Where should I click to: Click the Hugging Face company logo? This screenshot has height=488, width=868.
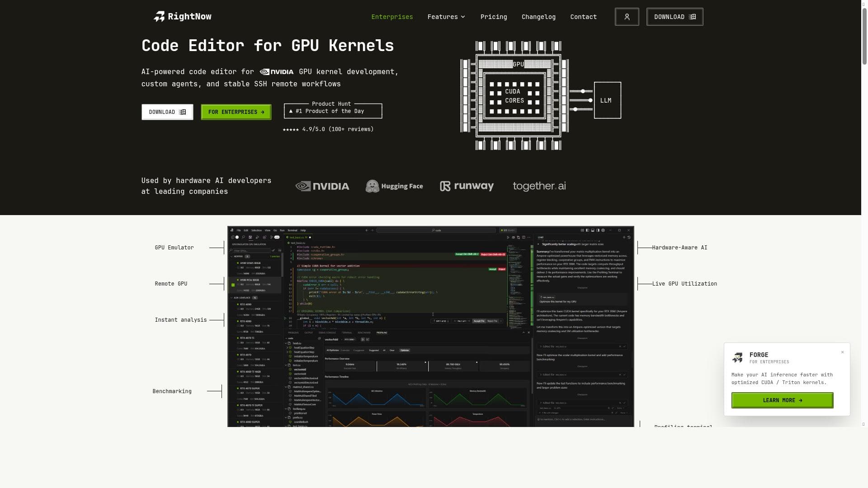click(x=394, y=186)
